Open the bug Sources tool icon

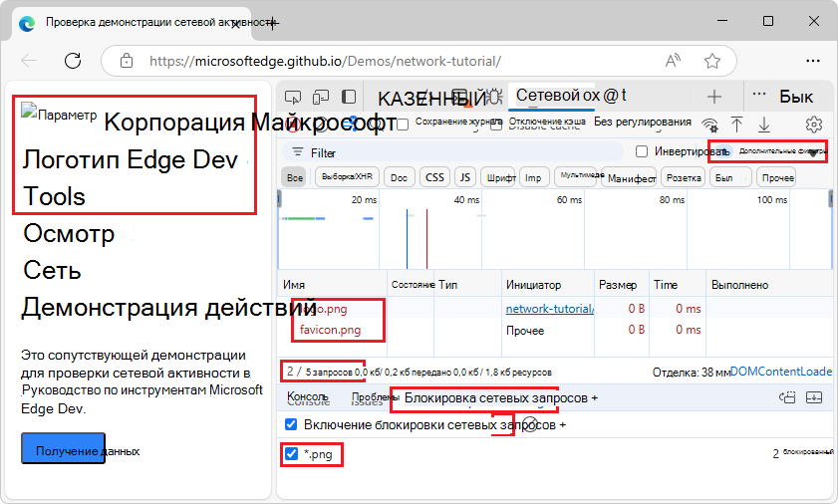[495, 98]
